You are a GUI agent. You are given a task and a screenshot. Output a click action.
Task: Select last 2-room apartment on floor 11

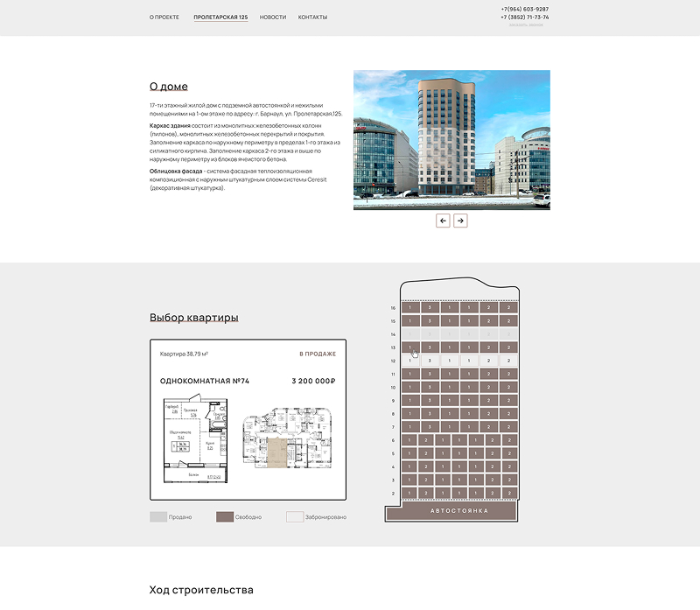click(x=508, y=374)
